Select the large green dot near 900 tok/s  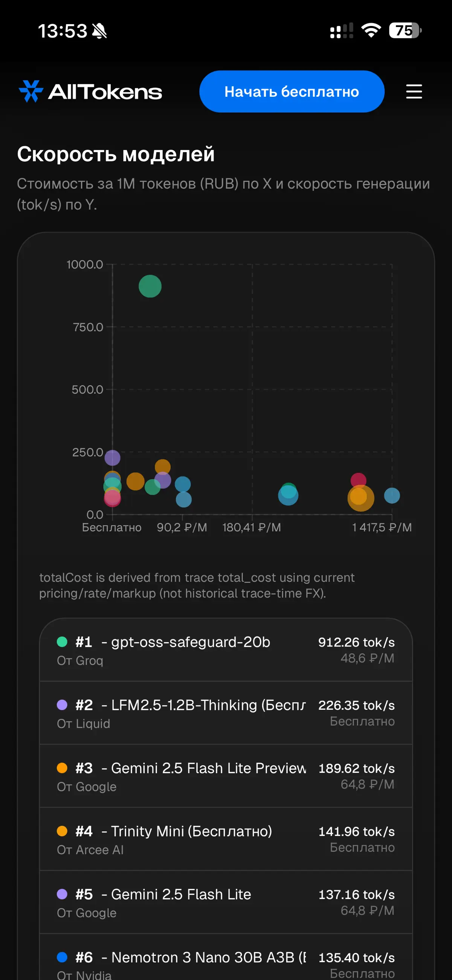click(x=150, y=286)
